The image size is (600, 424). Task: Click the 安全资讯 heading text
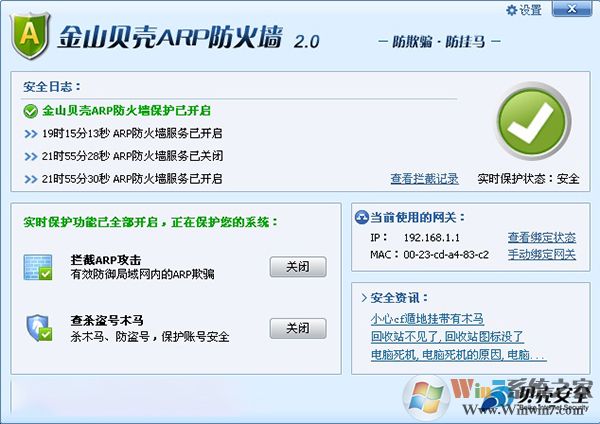coord(399,298)
